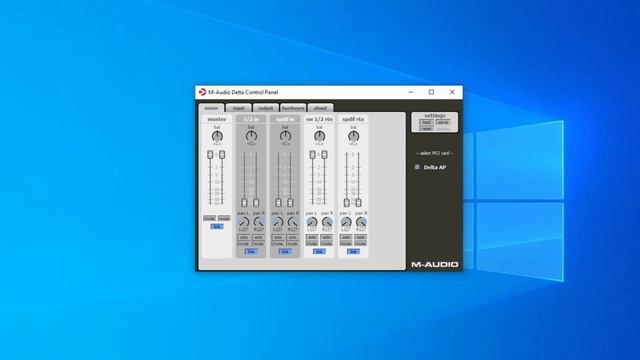Mute the spdif in left channel
This screenshot has width=640, height=360.
[278, 243]
